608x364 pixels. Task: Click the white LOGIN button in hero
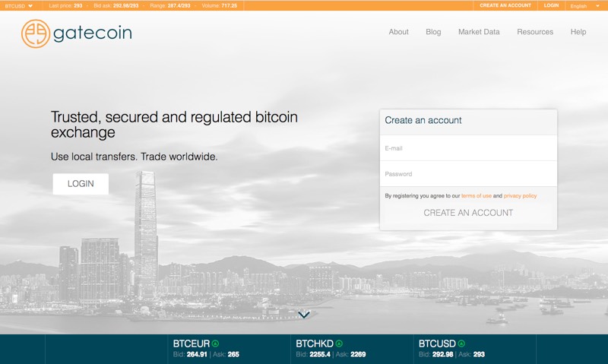click(x=81, y=184)
